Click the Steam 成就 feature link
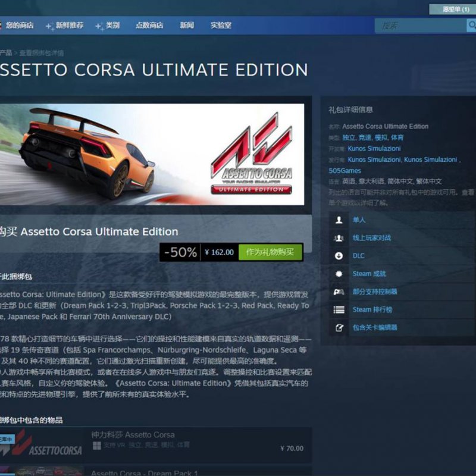Viewport: 476px width, 476px height. pos(369,274)
